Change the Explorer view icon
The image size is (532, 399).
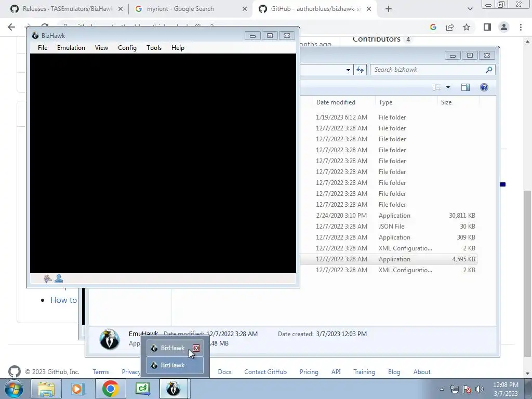tap(436, 87)
